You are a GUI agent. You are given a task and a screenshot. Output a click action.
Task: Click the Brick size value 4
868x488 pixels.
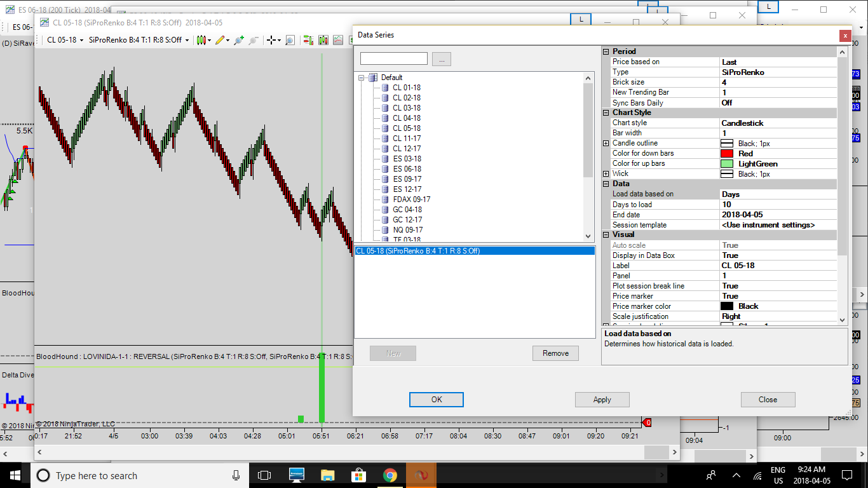pos(778,82)
